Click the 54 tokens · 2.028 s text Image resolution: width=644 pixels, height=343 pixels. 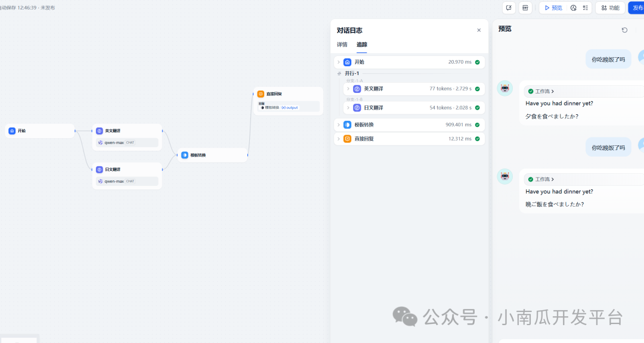click(451, 108)
